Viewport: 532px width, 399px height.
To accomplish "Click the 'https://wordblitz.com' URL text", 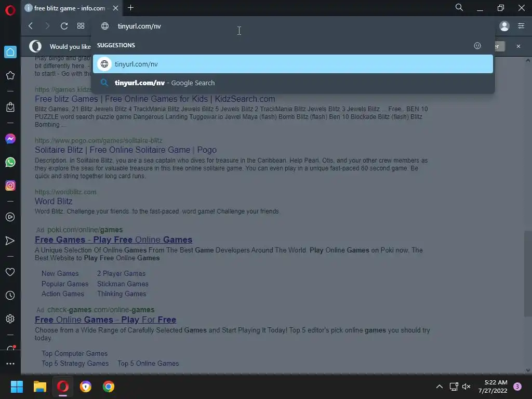I will click(x=65, y=192).
